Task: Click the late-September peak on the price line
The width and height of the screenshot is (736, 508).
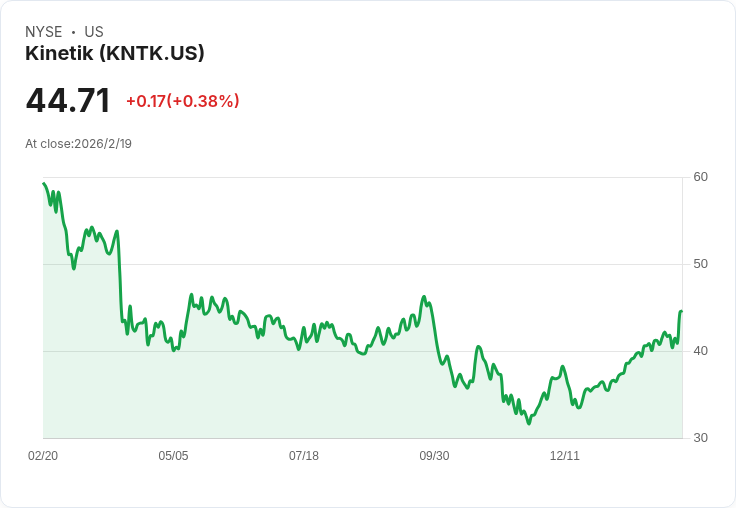Action: [424, 297]
